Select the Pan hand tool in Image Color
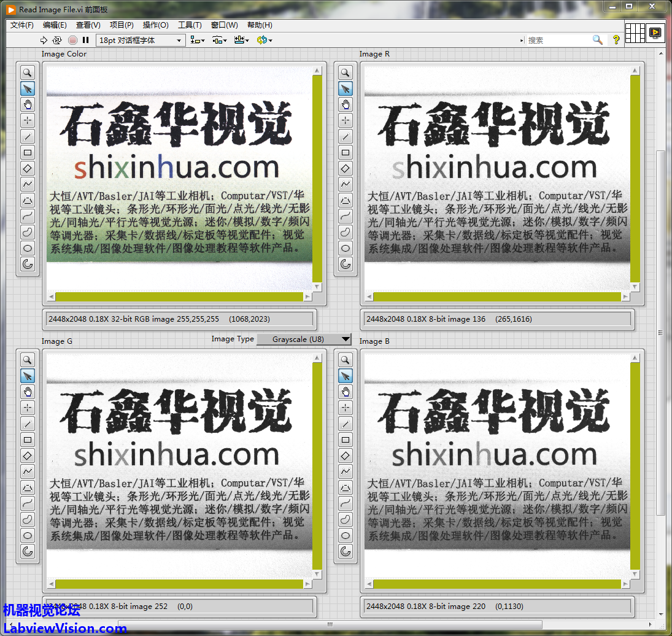672x636 pixels. [x=28, y=104]
